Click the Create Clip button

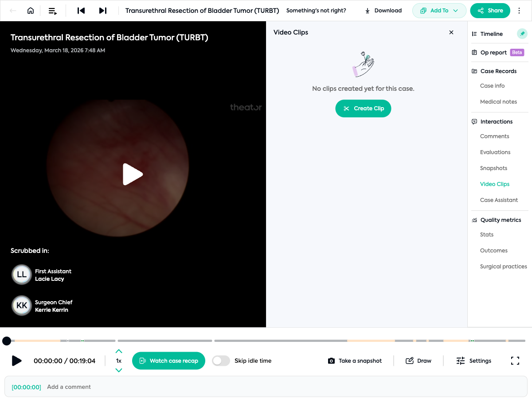(363, 109)
